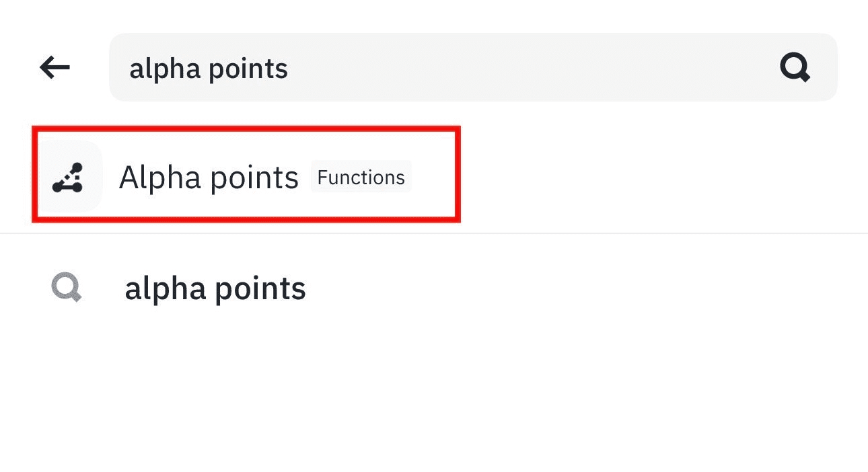Viewport: 868px width, 472px height.
Task: Select the Alpha points result title text
Action: (209, 178)
